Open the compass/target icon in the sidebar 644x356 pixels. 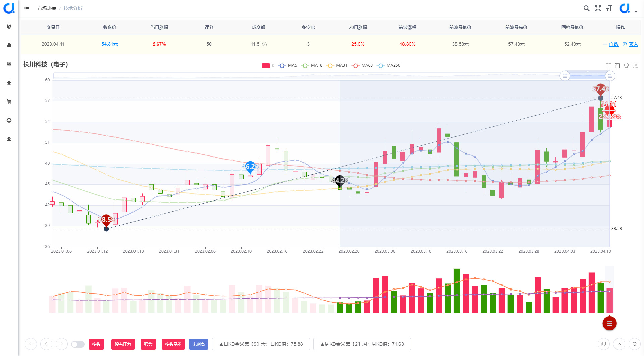click(9, 120)
